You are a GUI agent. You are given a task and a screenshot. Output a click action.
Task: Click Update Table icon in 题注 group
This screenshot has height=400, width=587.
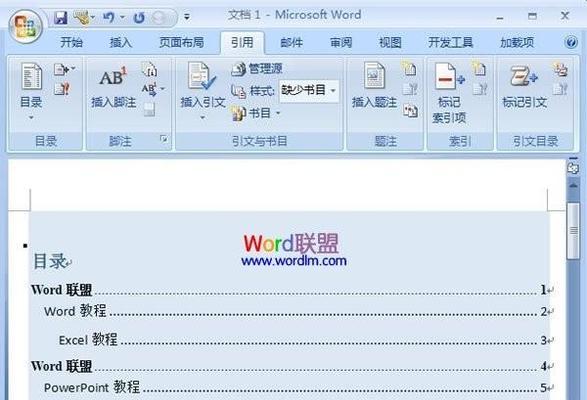click(x=410, y=89)
